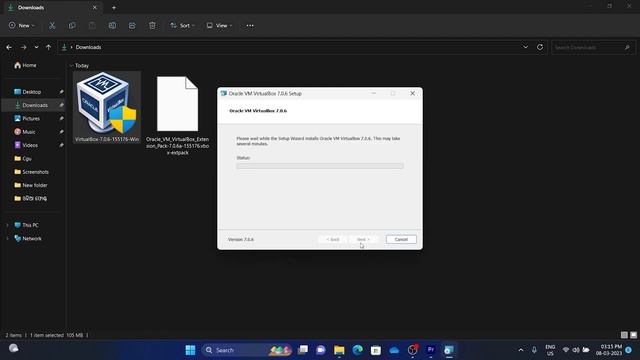640x360 pixels.
Task: Open the New item dropdown
Action: point(22,25)
